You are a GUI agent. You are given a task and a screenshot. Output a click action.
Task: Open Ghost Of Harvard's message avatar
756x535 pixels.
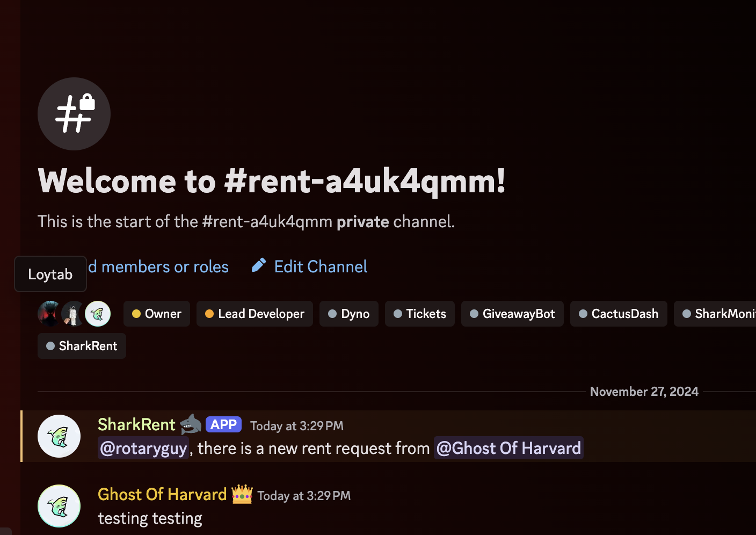[59, 506]
